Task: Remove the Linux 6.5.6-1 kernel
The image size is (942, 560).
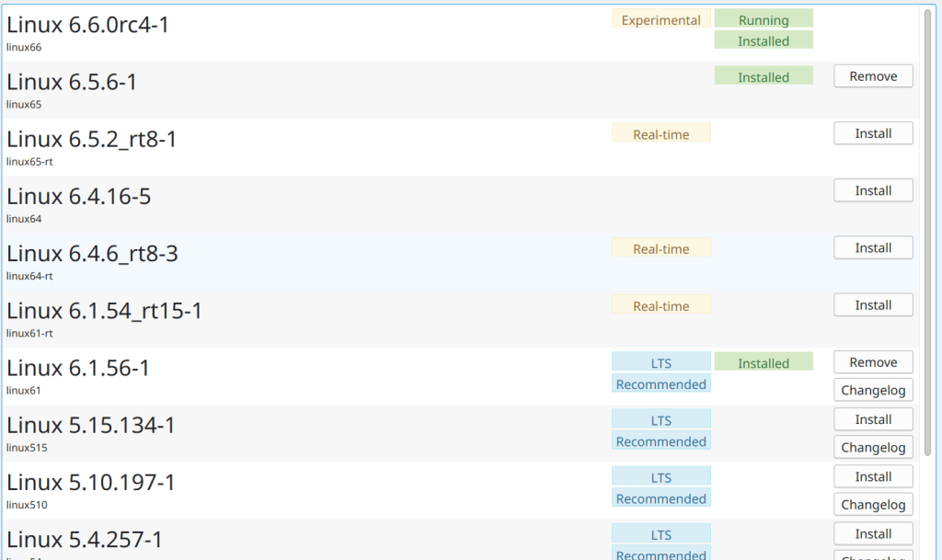Action: [x=873, y=76]
